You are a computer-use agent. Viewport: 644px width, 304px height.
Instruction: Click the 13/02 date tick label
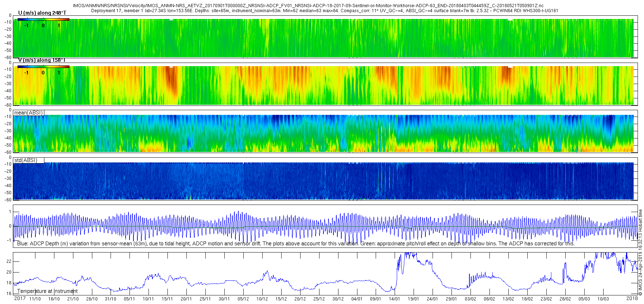click(x=508, y=299)
